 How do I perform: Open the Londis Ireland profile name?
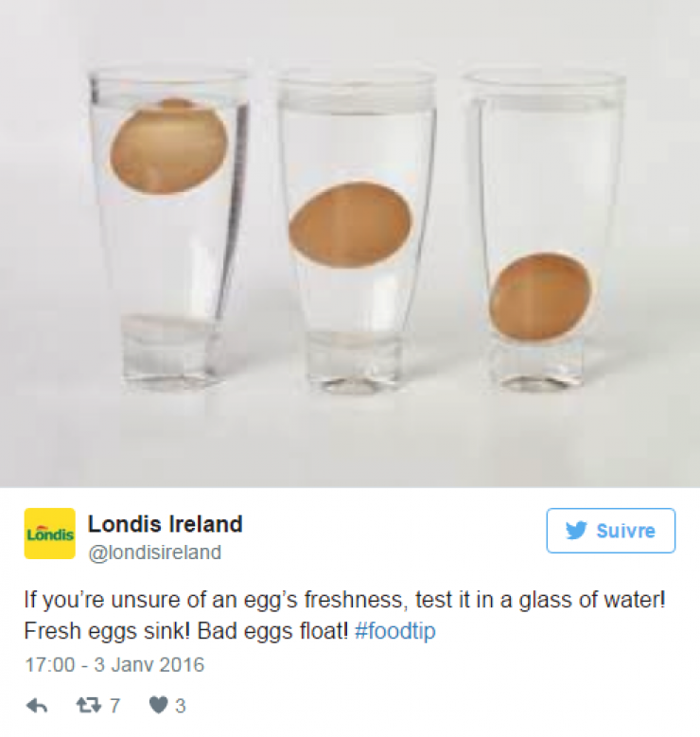click(165, 523)
